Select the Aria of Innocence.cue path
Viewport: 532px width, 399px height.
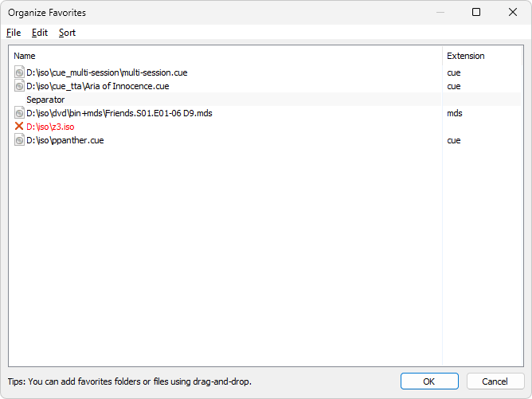[97, 86]
